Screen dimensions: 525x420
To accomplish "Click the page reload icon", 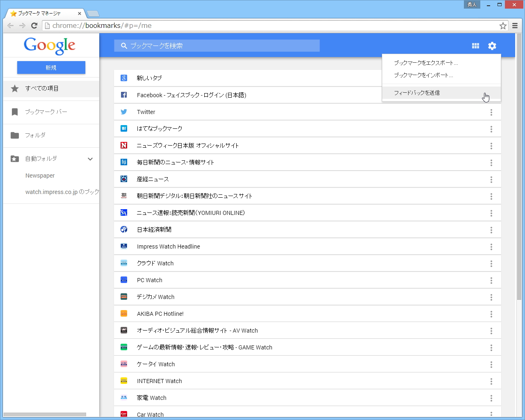I will click(34, 25).
